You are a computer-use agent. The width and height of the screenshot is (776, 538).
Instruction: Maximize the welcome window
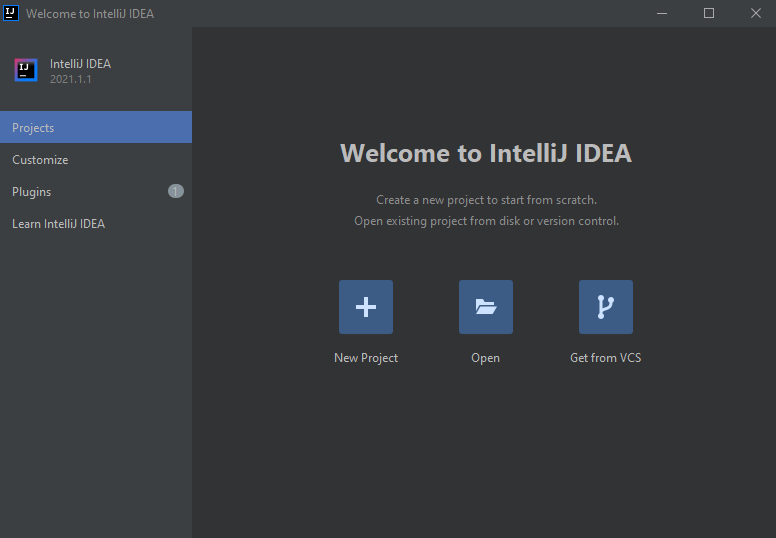point(709,13)
